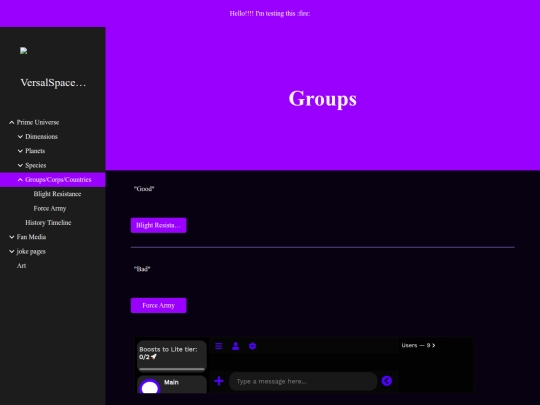Click the "Bad" section label
The width and height of the screenshot is (540, 405).
tap(142, 269)
